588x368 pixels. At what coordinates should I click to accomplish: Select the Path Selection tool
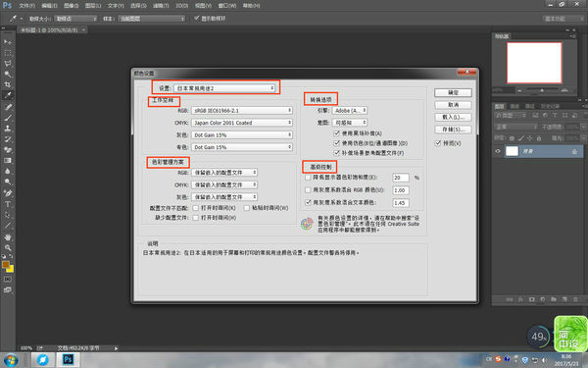pyautogui.click(x=8, y=215)
